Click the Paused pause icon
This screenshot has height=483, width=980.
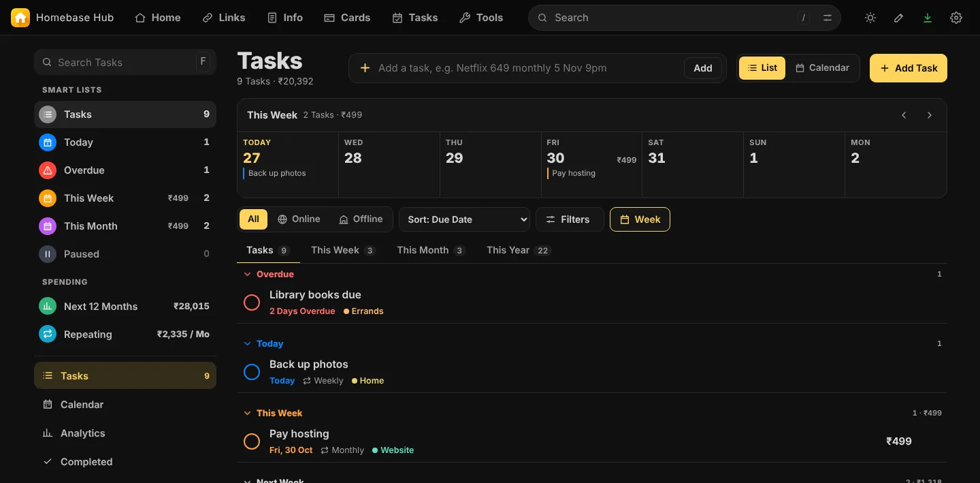point(48,254)
